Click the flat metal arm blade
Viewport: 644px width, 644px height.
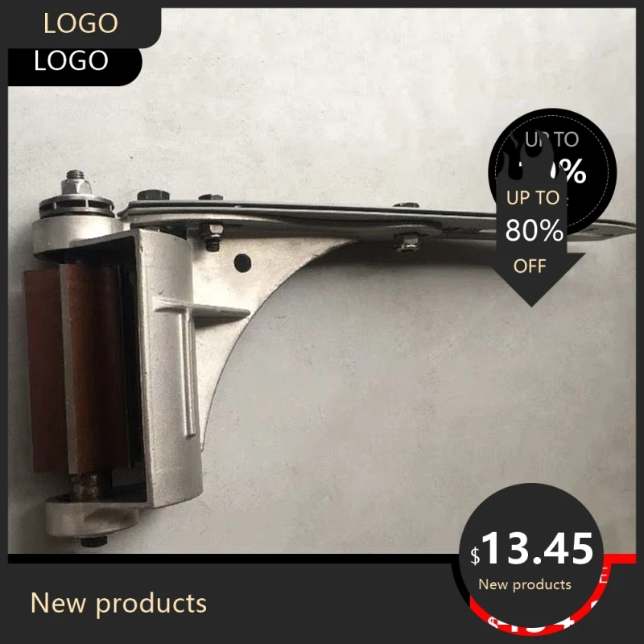tap(369, 216)
